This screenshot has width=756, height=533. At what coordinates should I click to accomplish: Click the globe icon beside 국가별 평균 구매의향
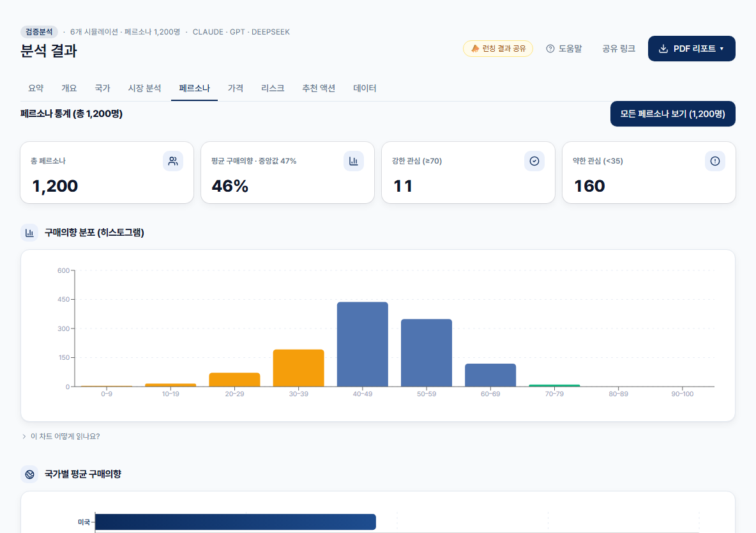(29, 474)
